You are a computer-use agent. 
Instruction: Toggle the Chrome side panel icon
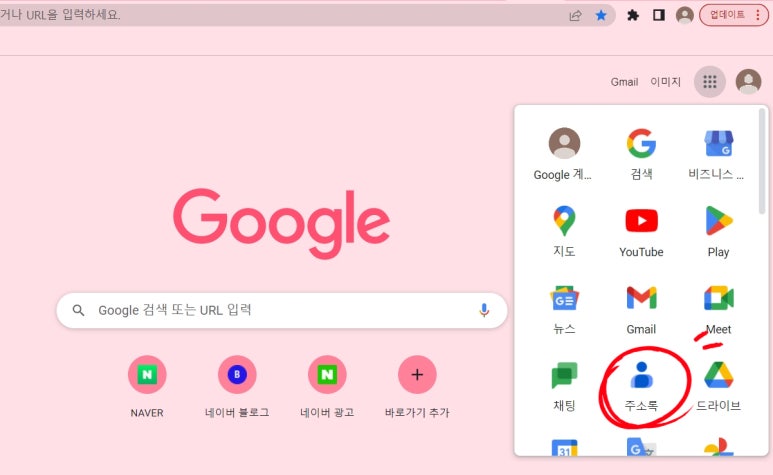click(x=659, y=15)
